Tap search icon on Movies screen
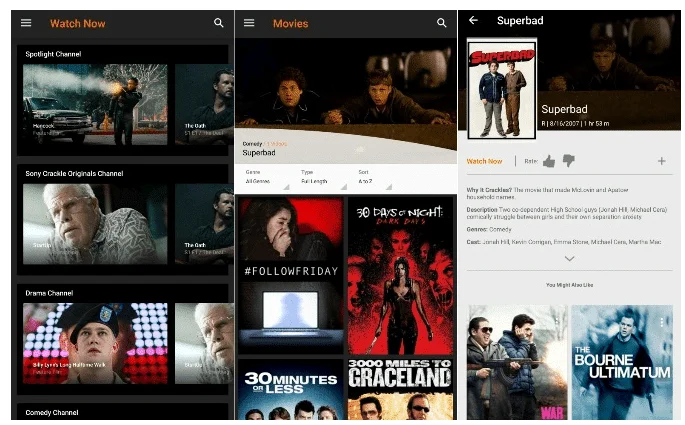 442,23
